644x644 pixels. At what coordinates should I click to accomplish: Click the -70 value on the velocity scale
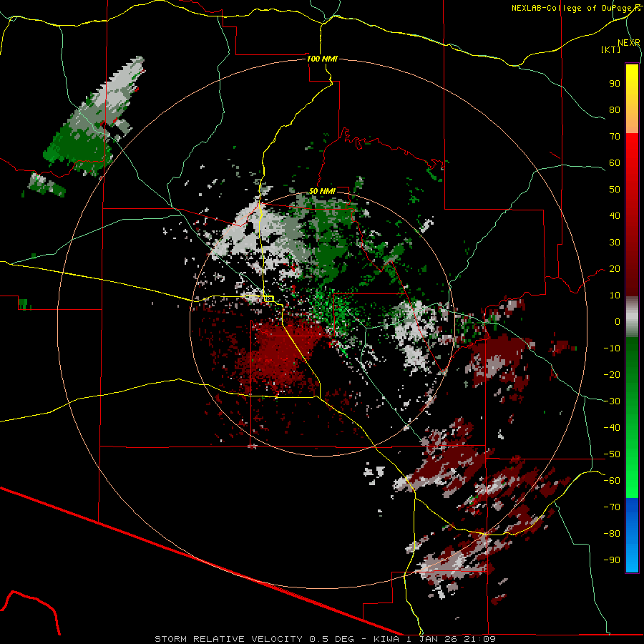612,507
